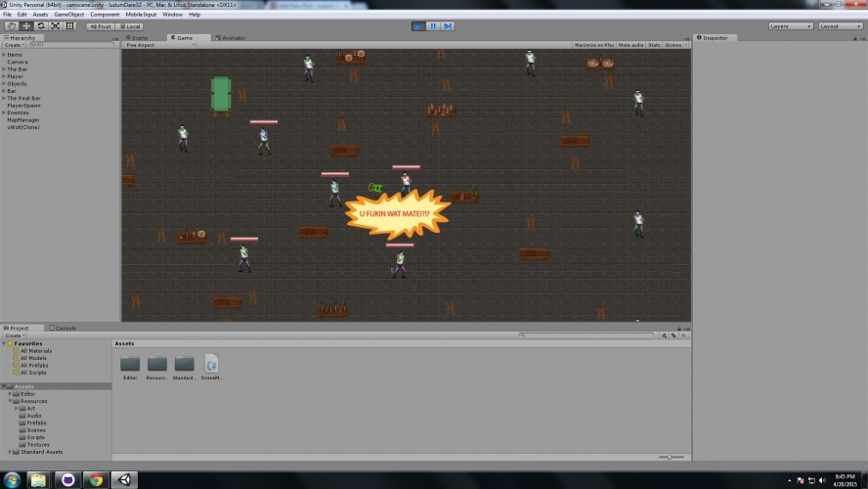
Task: Open Chrome from the taskbar
Action: click(x=97, y=479)
